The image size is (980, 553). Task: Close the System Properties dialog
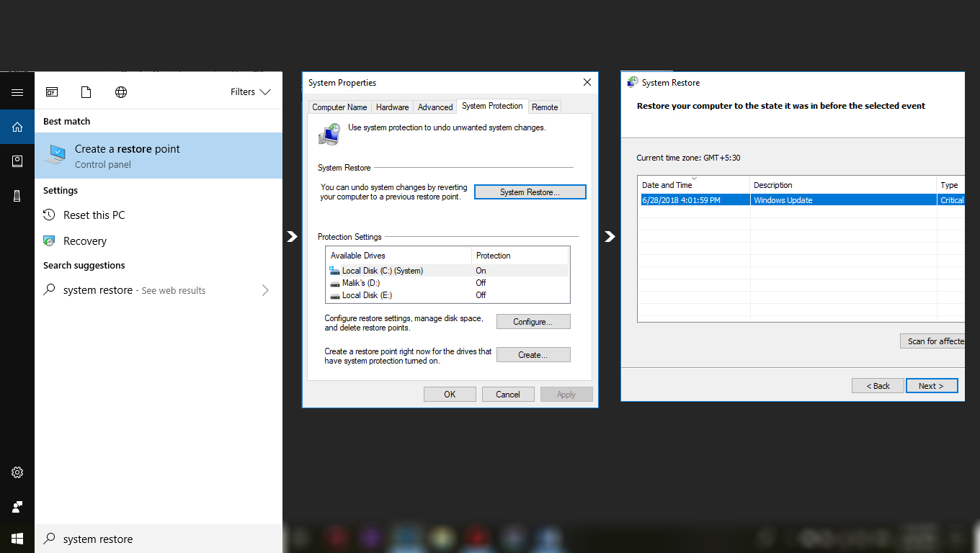pos(587,83)
